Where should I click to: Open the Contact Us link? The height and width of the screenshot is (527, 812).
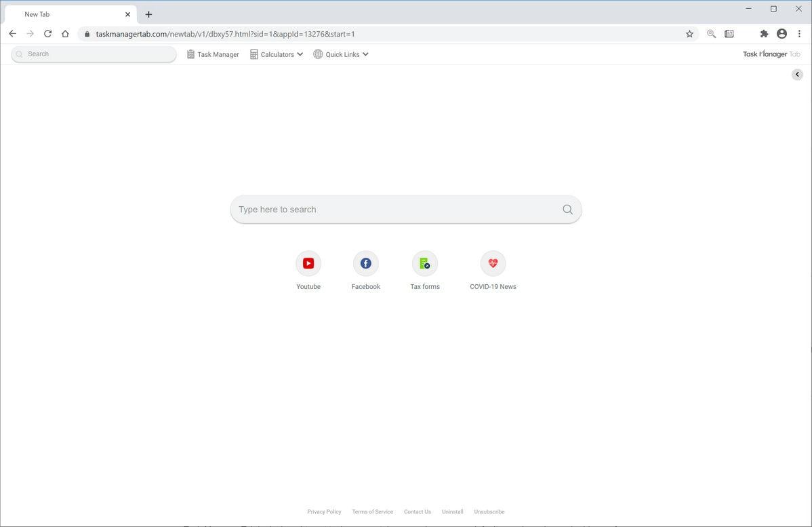pos(418,511)
